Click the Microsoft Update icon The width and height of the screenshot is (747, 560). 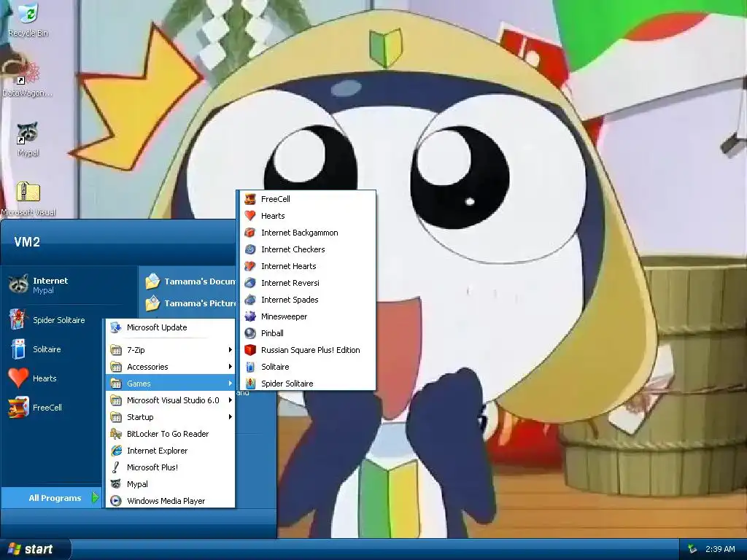[x=116, y=327]
